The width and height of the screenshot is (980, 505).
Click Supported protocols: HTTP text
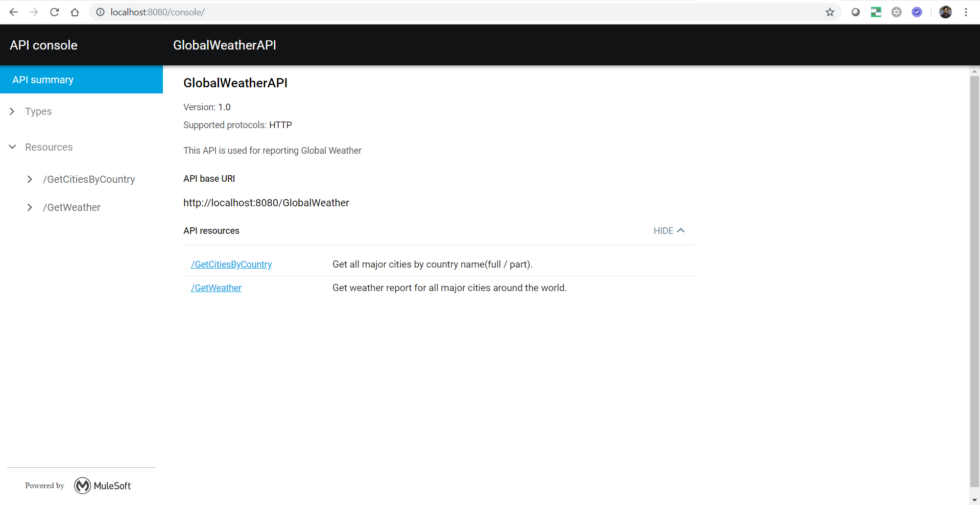tap(237, 125)
